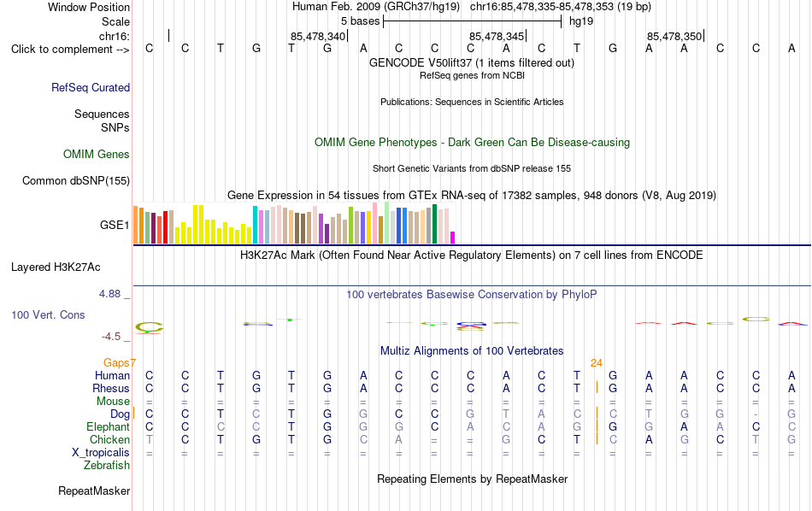Click 'GENCODE V50lift37 (1 items filtered out)' title
Viewport: 812px width, 511px height.
pos(471,62)
